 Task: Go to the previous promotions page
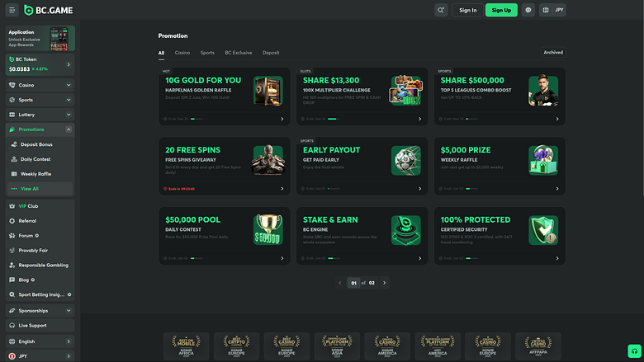pyautogui.click(x=339, y=283)
